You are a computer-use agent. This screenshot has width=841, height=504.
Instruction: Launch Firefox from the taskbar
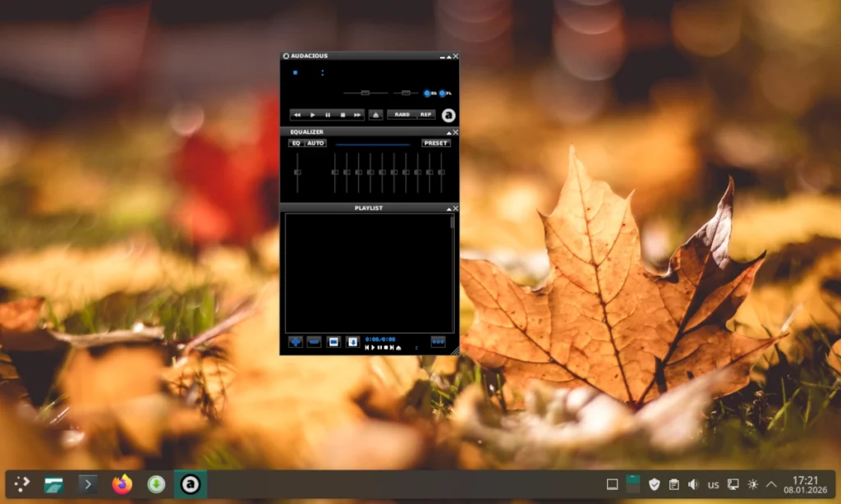coord(122,484)
